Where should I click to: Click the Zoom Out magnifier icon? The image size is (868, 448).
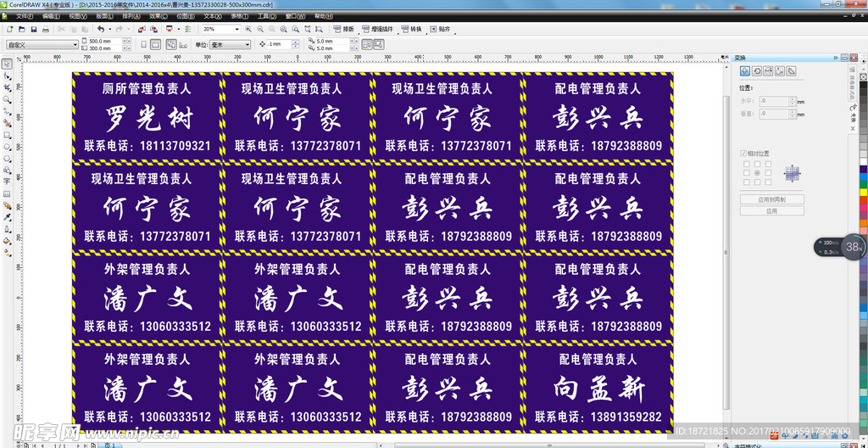[x=260, y=29]
